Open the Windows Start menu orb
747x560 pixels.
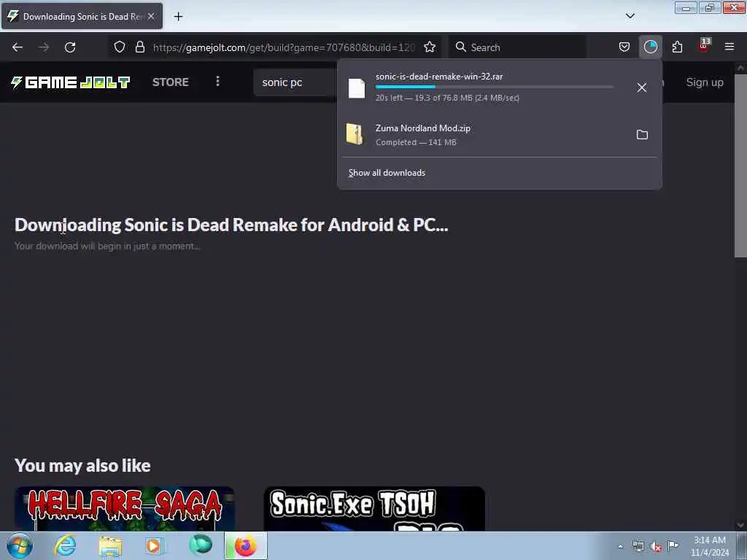(20, 545)
